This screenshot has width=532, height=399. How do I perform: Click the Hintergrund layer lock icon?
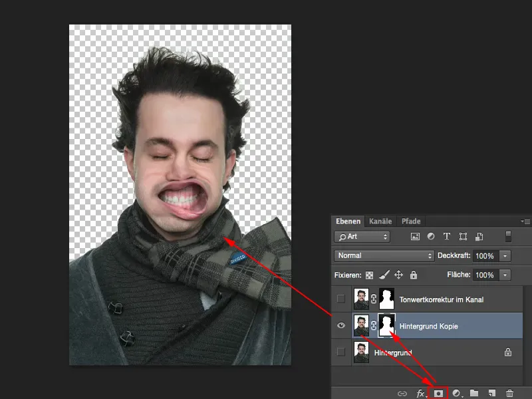tap(508, 352)
